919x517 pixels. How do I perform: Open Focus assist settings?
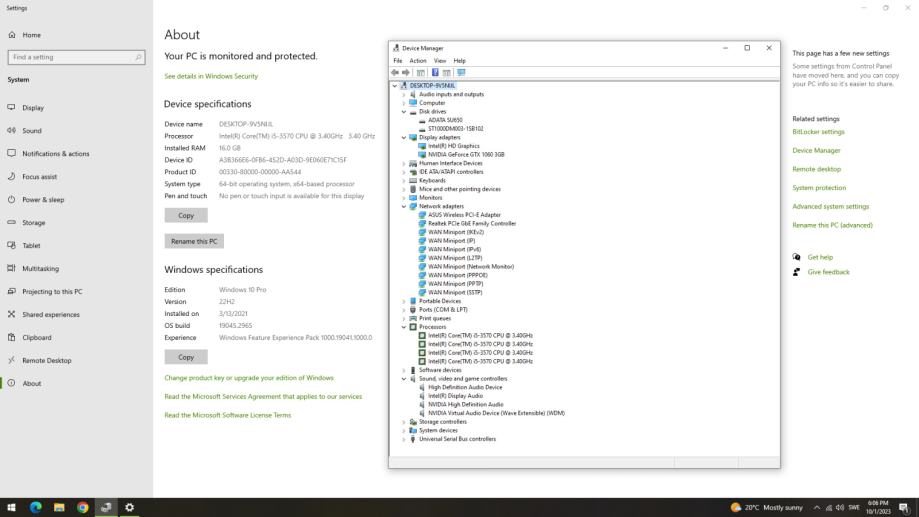point(39,176)
